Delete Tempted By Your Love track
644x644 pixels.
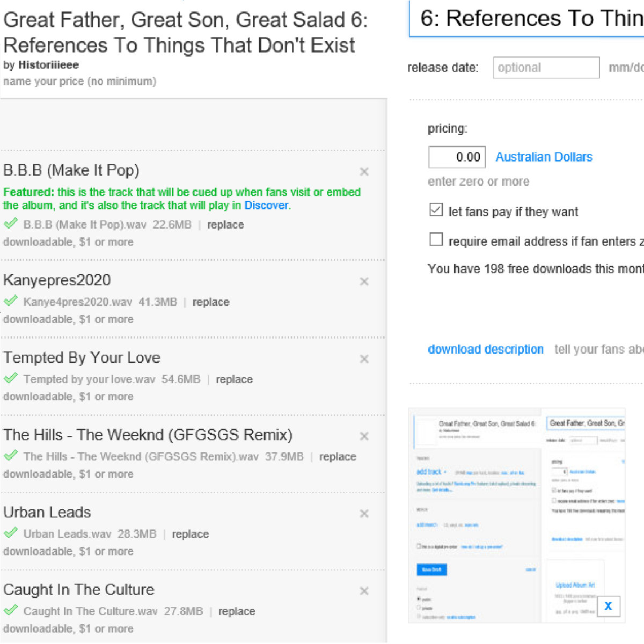pyautogui.click(x=364, y=358)
